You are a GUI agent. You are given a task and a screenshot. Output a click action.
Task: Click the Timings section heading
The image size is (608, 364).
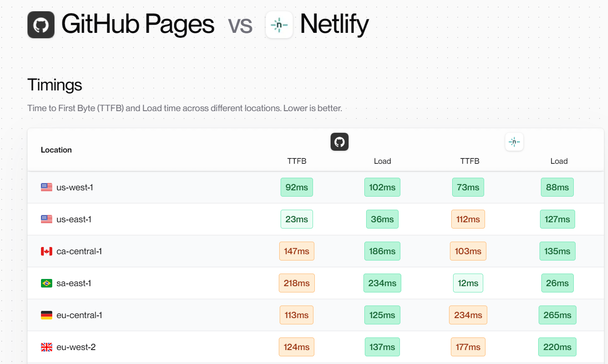click(54, 85)
